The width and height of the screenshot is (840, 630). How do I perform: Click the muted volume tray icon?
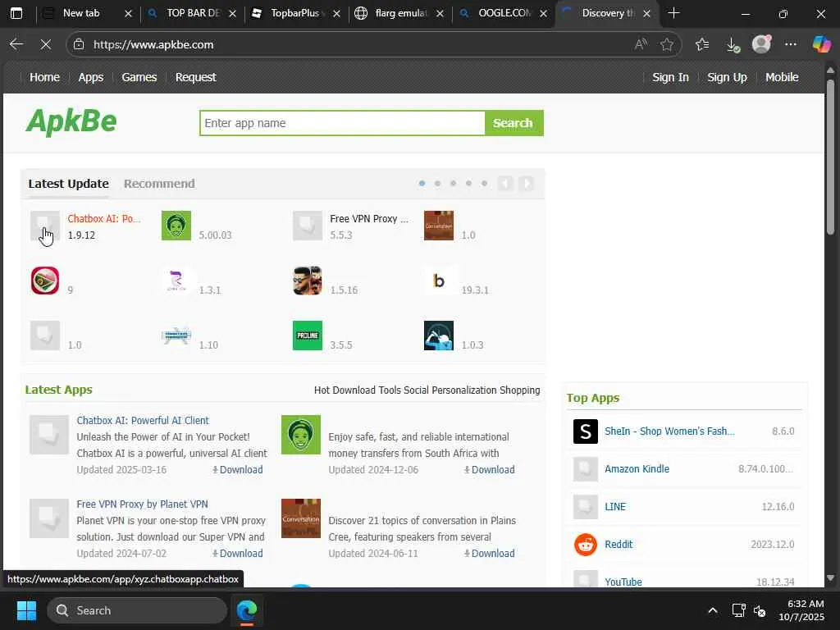[x=760, y=610]
